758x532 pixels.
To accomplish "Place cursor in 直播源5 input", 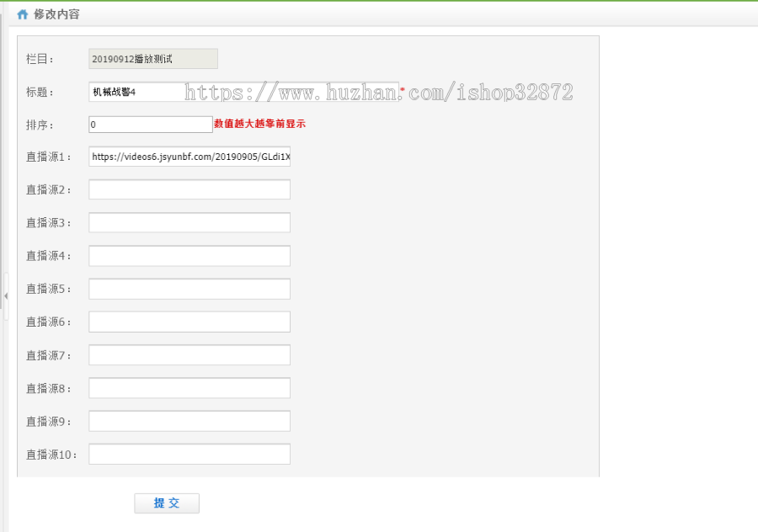I will [189, 289].
